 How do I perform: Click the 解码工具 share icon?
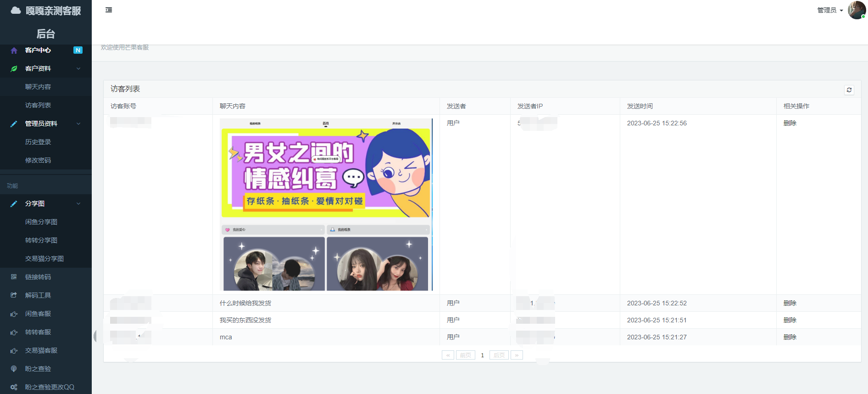[x=14, y=295]
